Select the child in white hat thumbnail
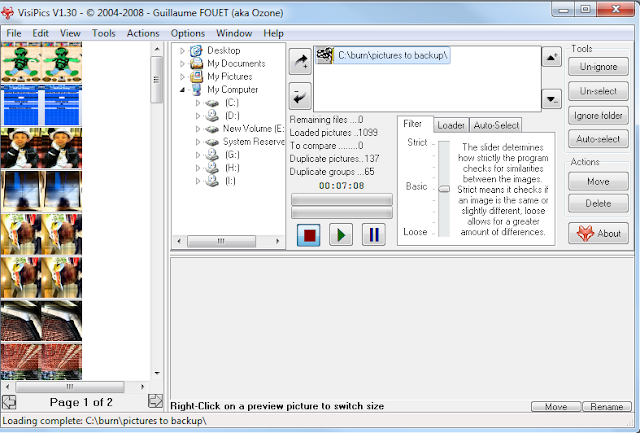The width and height of the screenshot is (640, 433). point(41,148)
